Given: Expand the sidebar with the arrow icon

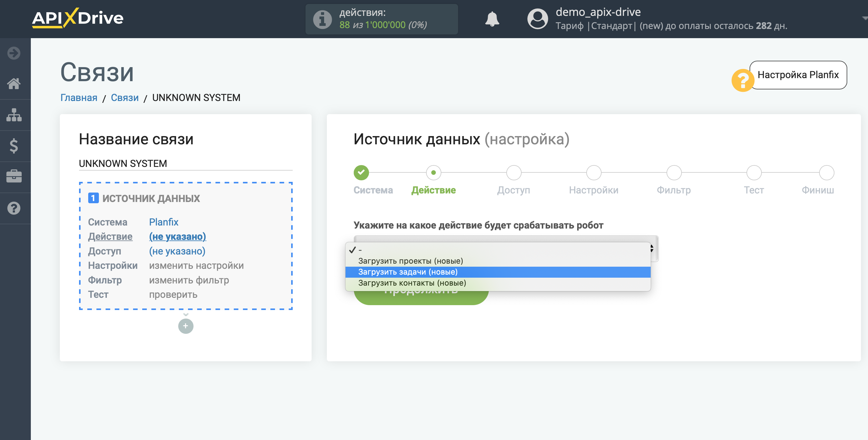Looking at the screenshot, I should tap(14, 53).
